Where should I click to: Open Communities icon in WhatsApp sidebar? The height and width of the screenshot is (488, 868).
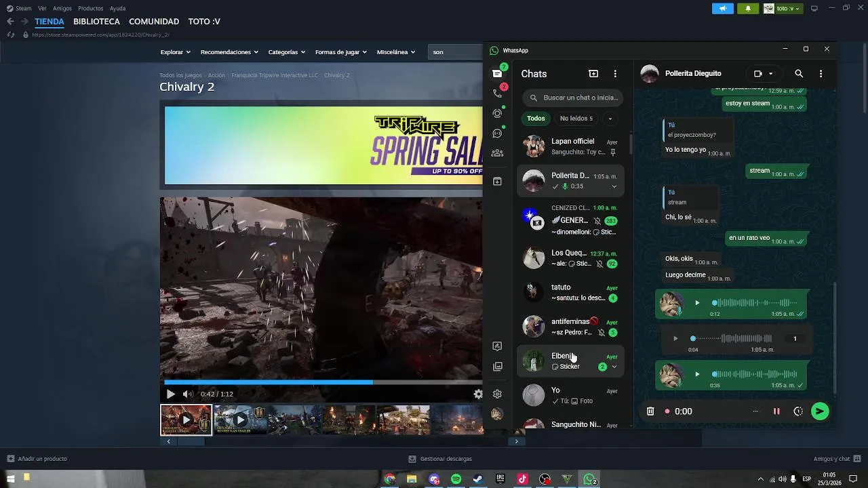pyautogui.click(x=497, y=153)
